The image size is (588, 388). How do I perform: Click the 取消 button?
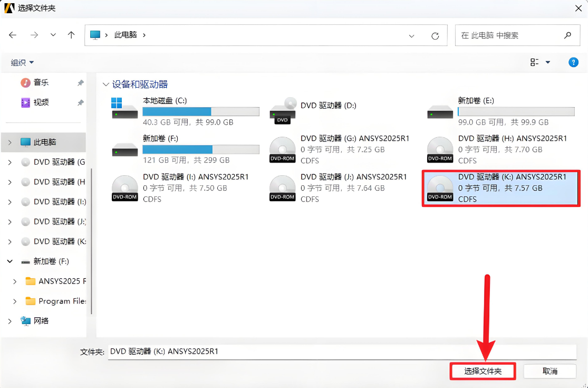550,371
